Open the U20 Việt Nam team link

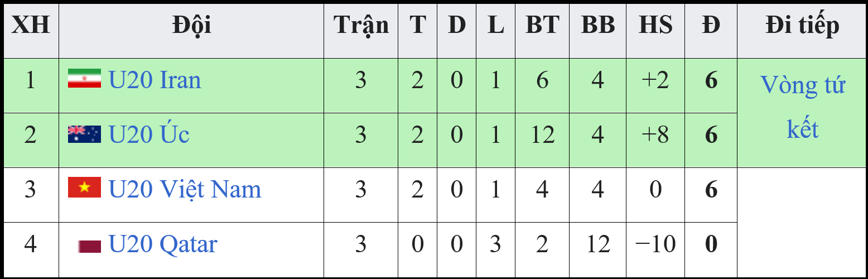tap(185, 189)
